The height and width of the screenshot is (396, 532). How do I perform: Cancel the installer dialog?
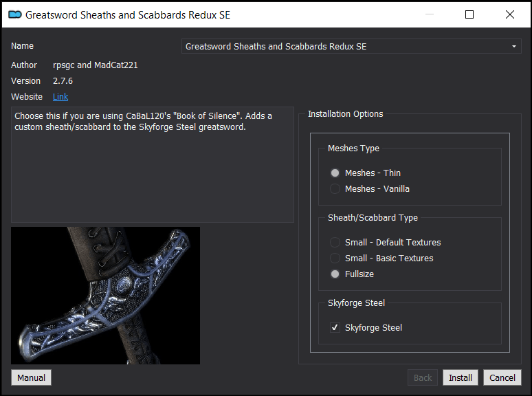tap(502, 377)
